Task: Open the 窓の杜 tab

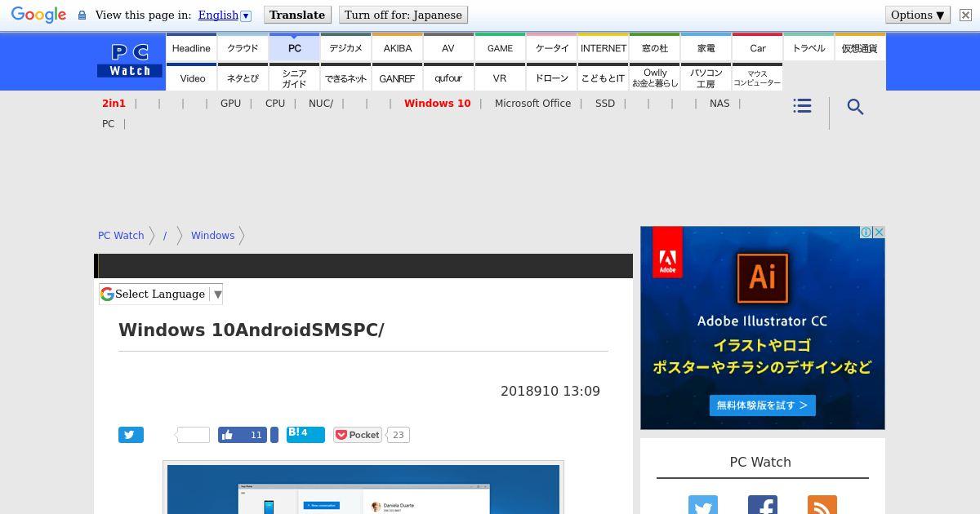Action: pos(655,48)
